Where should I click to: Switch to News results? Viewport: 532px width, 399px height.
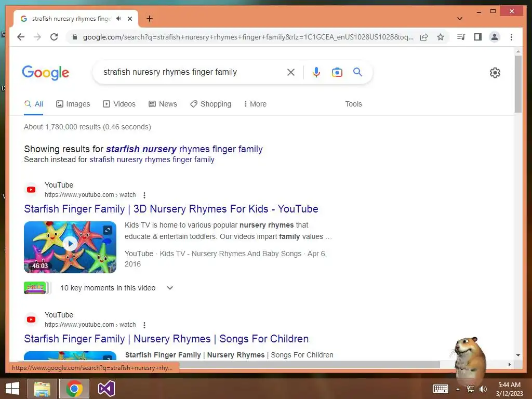pyautogui.click(x=163, y=104)
